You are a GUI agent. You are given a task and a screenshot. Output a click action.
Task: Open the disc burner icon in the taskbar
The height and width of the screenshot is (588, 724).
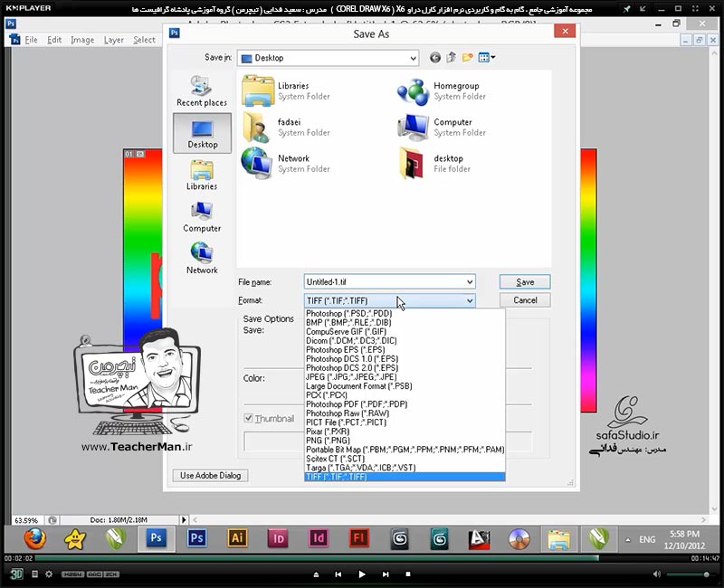tap(519, 539)
